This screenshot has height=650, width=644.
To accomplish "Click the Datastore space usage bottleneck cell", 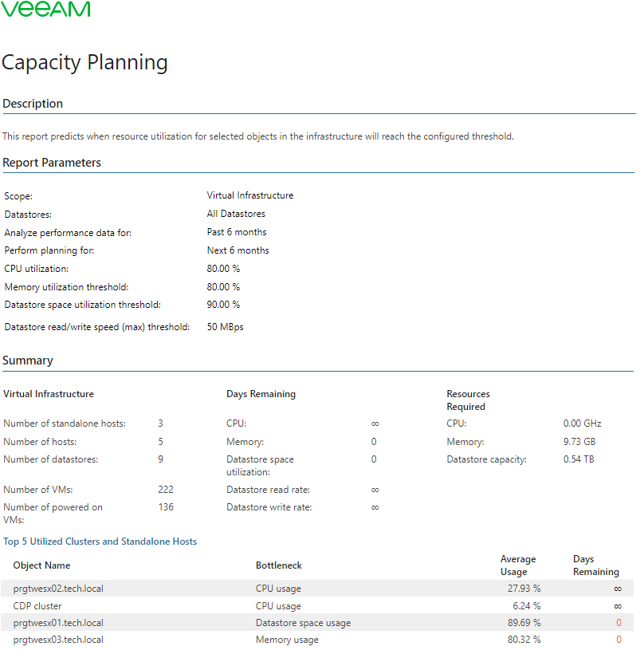I will (303, 623).
